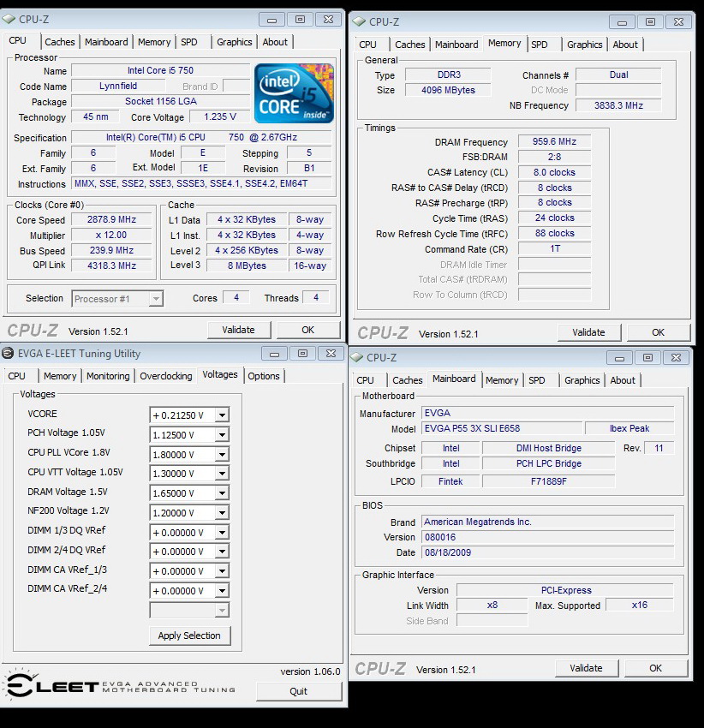
Task: Open About tab in CPU window
Action: pos(275,42)
